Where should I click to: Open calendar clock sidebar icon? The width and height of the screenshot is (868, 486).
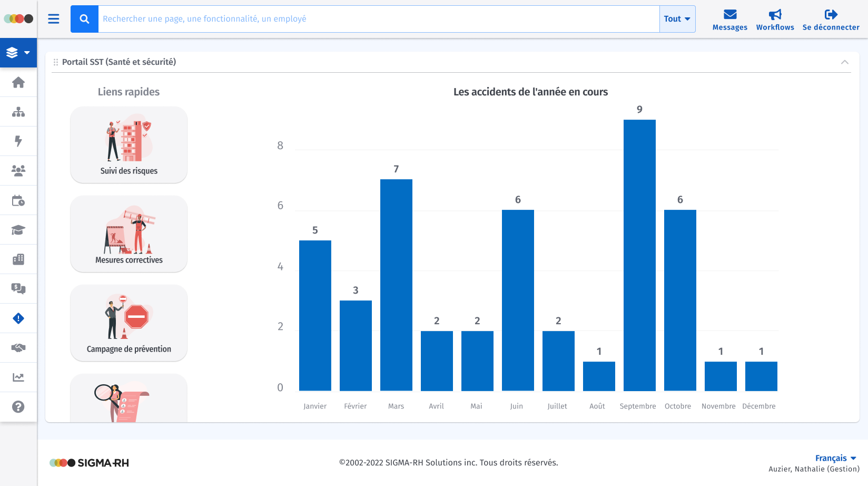18,200
